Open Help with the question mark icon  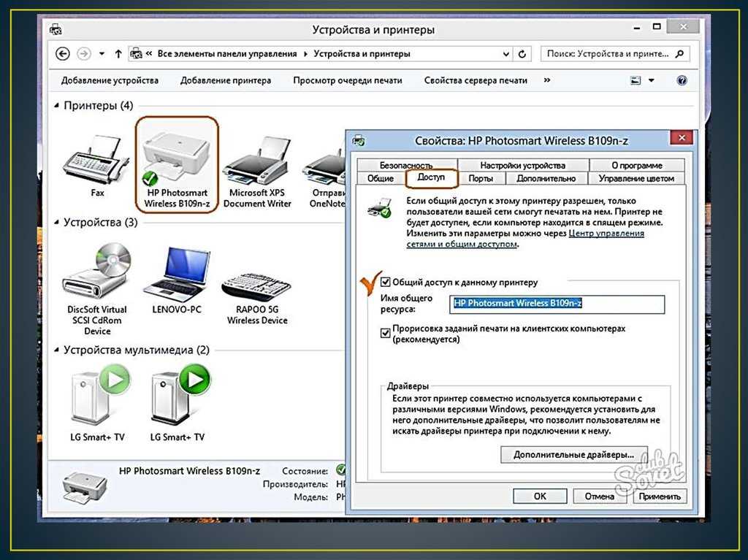click(x=682, y=80)
